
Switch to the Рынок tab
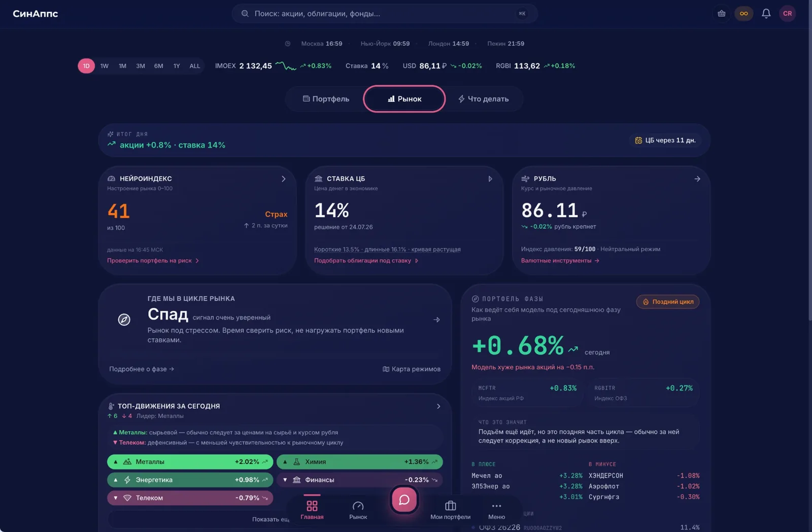404,99
